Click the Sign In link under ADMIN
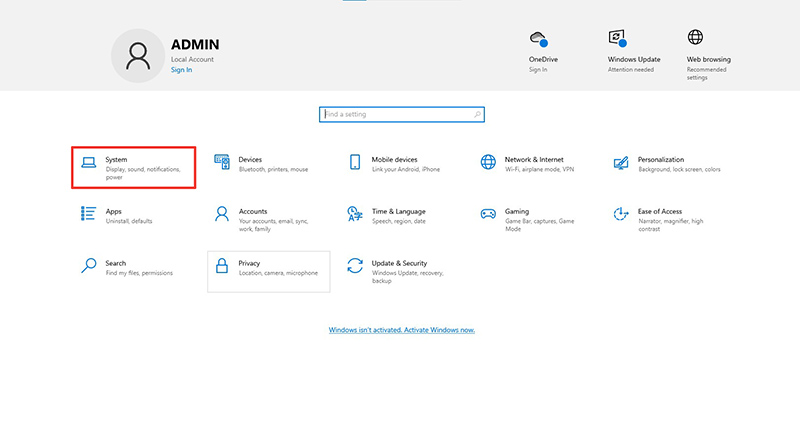 pos(182,70)
